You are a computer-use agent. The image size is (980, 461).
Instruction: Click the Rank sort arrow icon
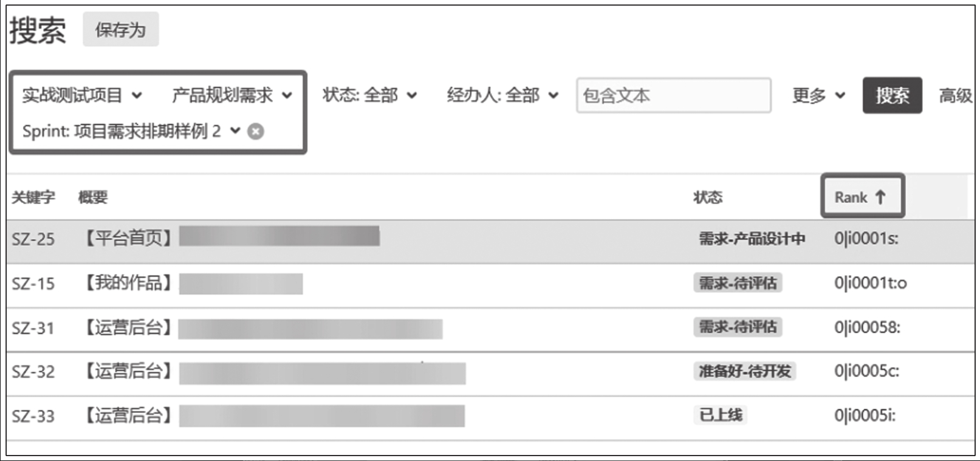tap(880, 197)
